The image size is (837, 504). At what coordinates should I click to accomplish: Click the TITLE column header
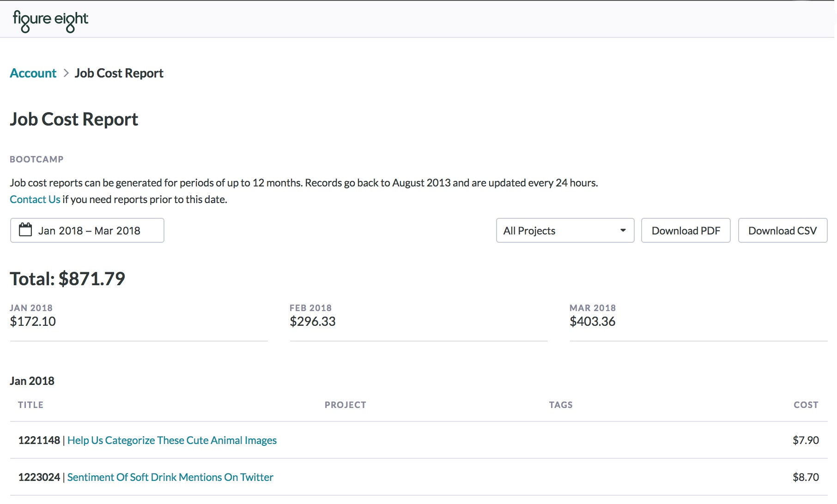[x=30, y=405]
